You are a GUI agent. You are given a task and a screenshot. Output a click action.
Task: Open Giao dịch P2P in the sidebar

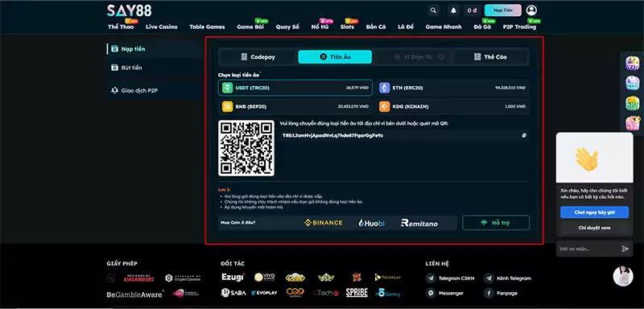click(x=155, y=90)
